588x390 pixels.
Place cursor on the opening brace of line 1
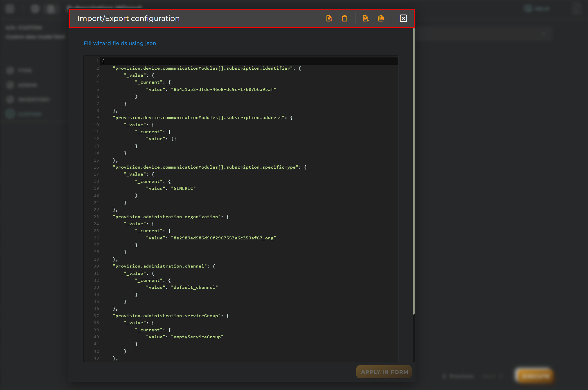point(103,61)
